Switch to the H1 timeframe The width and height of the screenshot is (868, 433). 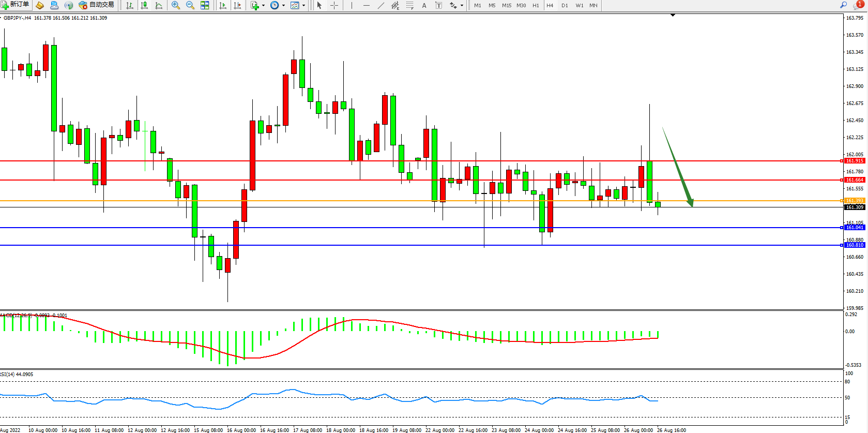[536, 5]
